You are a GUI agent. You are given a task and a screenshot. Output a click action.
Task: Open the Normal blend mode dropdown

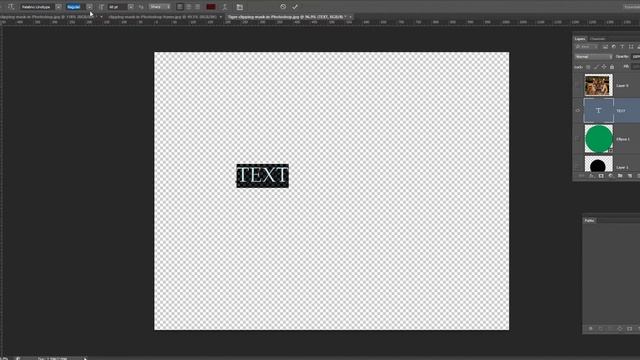593,57
